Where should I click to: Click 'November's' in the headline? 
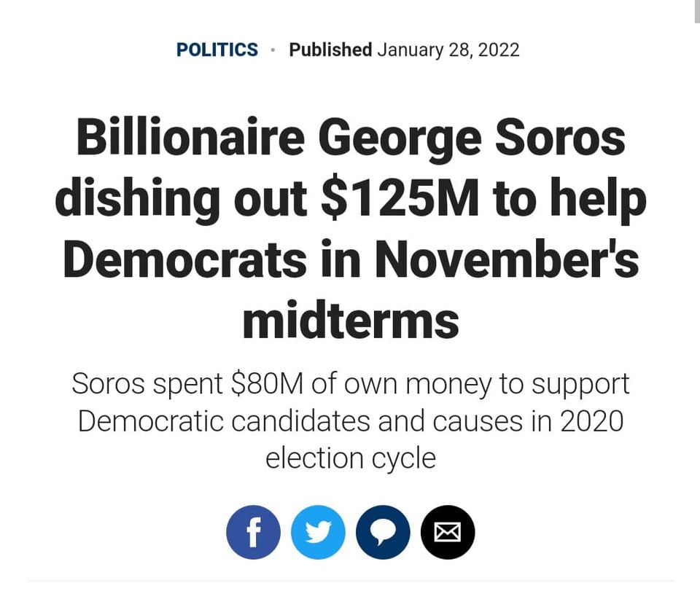[x=513, y=259]
